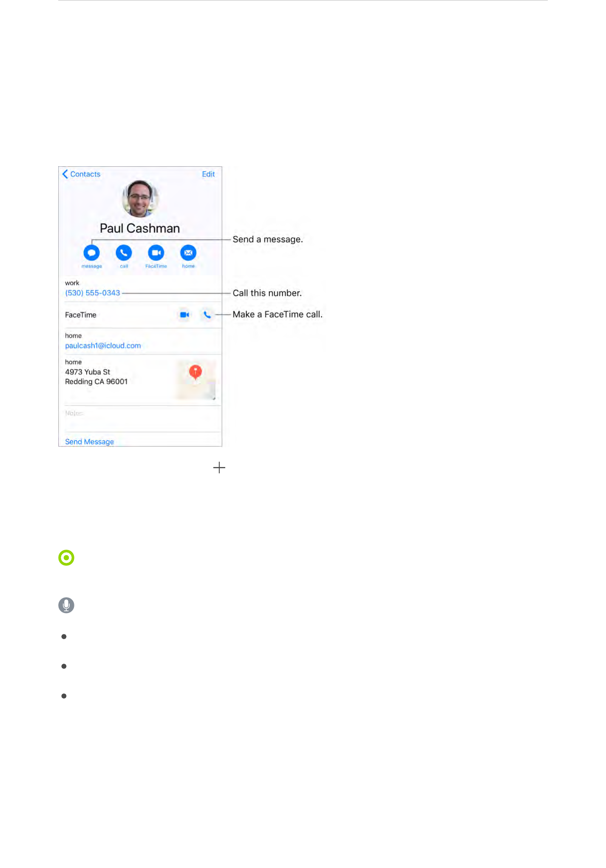Open map thumbnail for home address
Viewport: 606px width, 868px height.
point(196,380)
